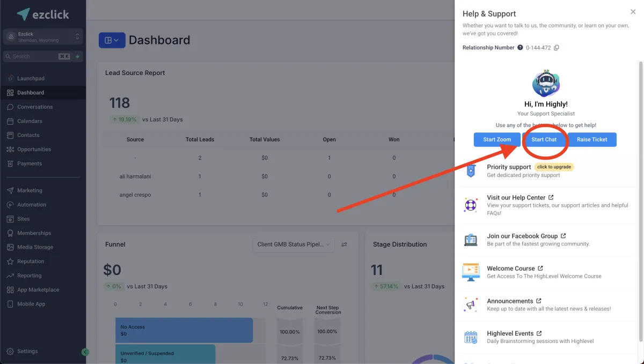
Task: Click the Won column header
Action: point(394,139)
